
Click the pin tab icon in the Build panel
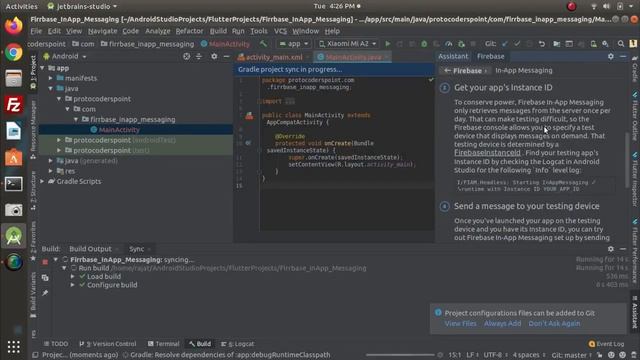pyautogui.click(x=45, y=293)
